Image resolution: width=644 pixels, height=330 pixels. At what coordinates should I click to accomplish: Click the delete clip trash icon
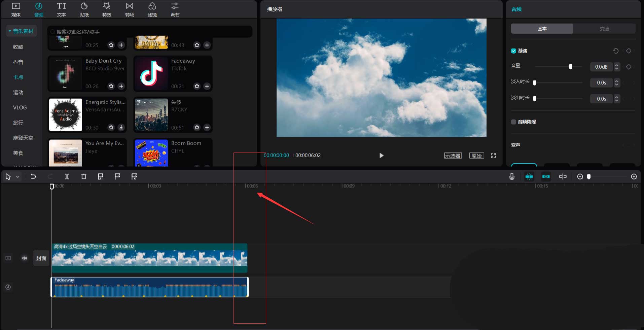tap(84, 176)
